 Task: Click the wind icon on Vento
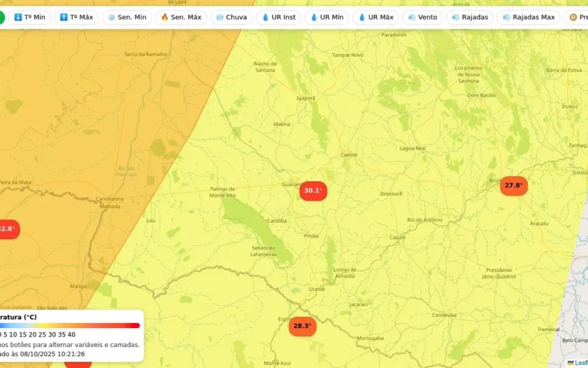(x=412, y=18)
